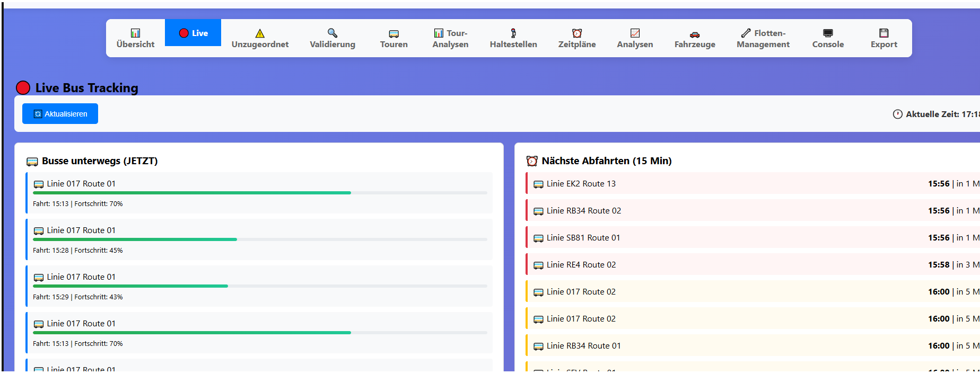
Task: Click progress bar of the 15:28 trip
Action: [260, 239]
